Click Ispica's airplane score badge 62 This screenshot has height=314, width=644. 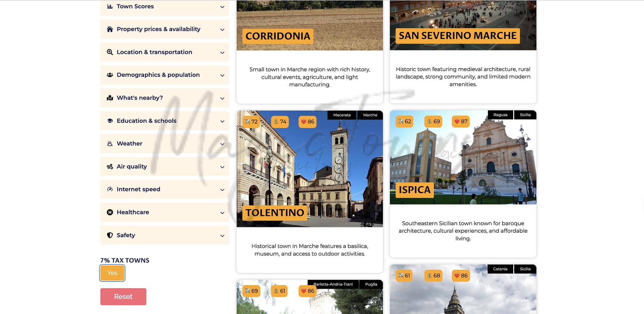click(x=404, y=122)
